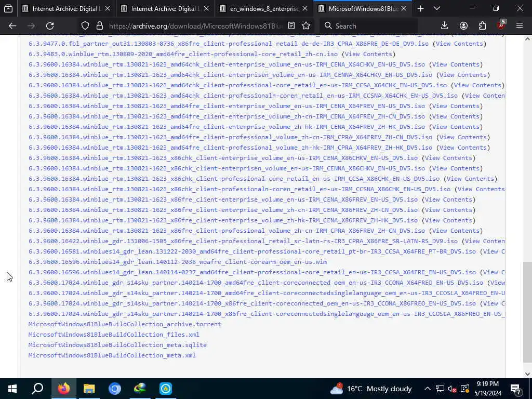Select the MicrosoftWindows81Blue tab
532x399 pixels.
click(362, 9)
